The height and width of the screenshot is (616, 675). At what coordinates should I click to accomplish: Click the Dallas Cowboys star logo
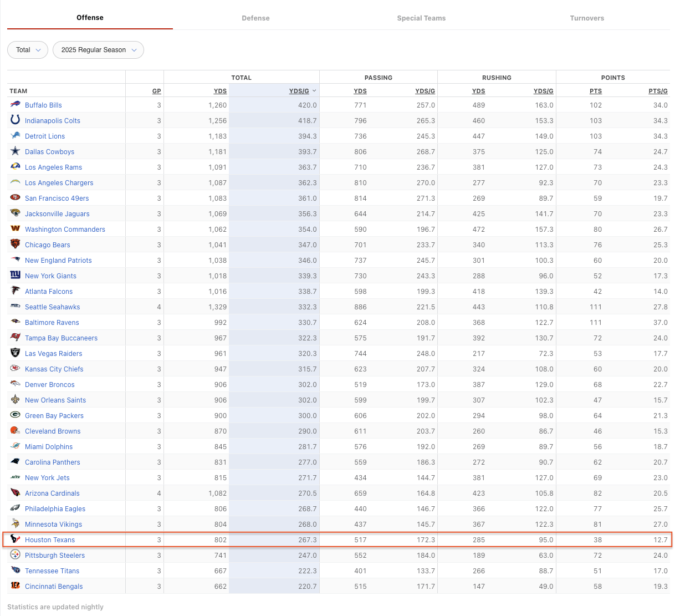point(16,151)
